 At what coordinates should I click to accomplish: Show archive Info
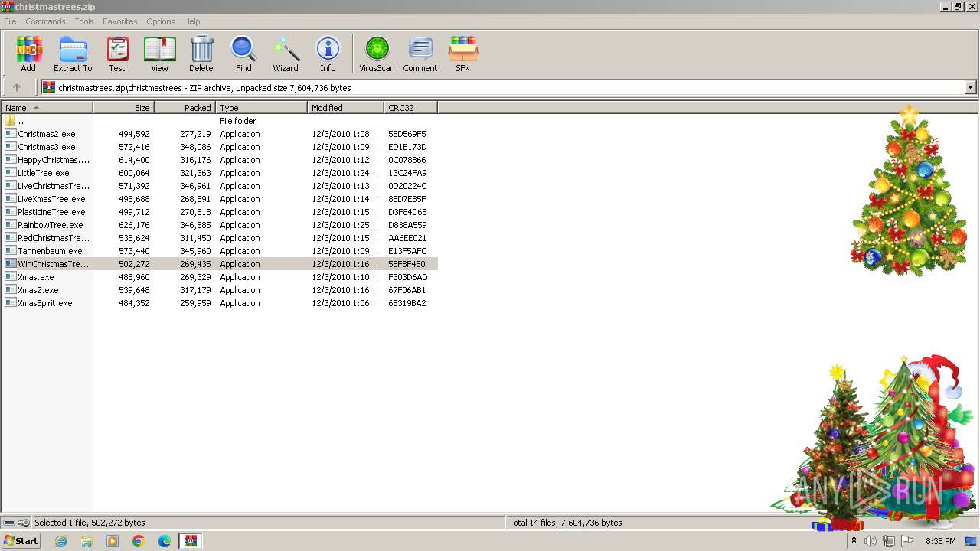328,54
